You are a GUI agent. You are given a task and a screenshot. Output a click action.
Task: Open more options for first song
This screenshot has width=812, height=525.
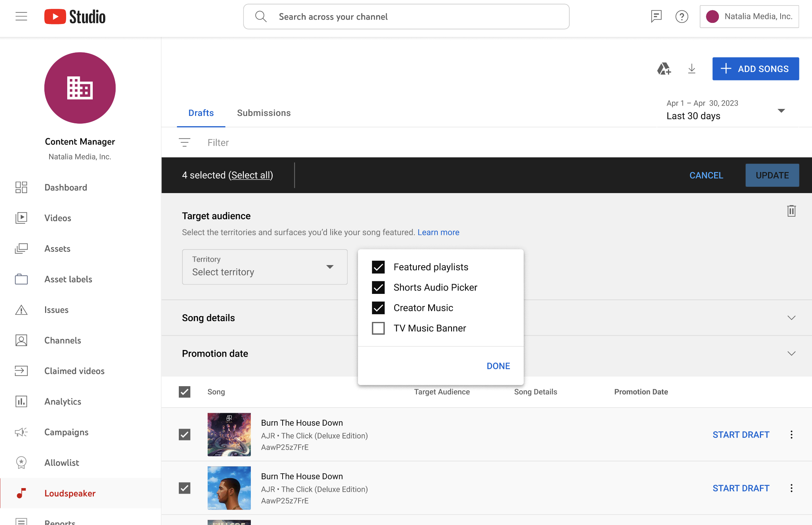(791, 435)
